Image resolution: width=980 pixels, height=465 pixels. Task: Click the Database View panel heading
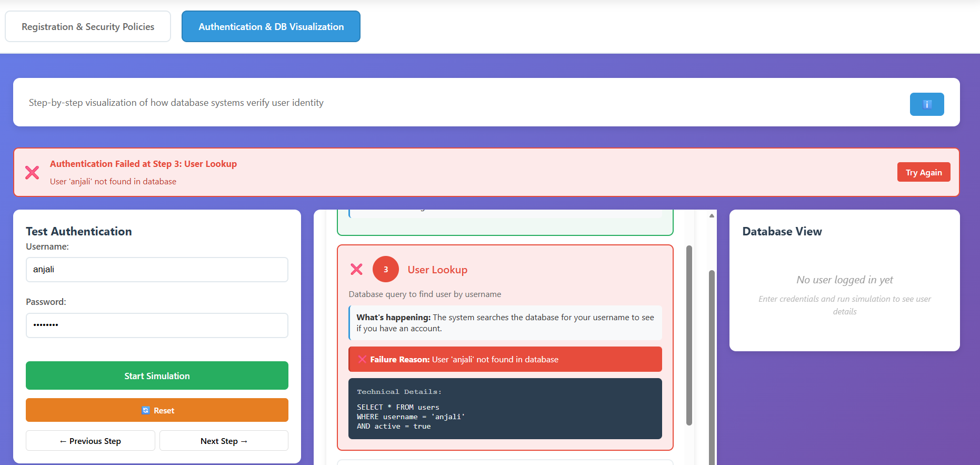coord(782,232)
